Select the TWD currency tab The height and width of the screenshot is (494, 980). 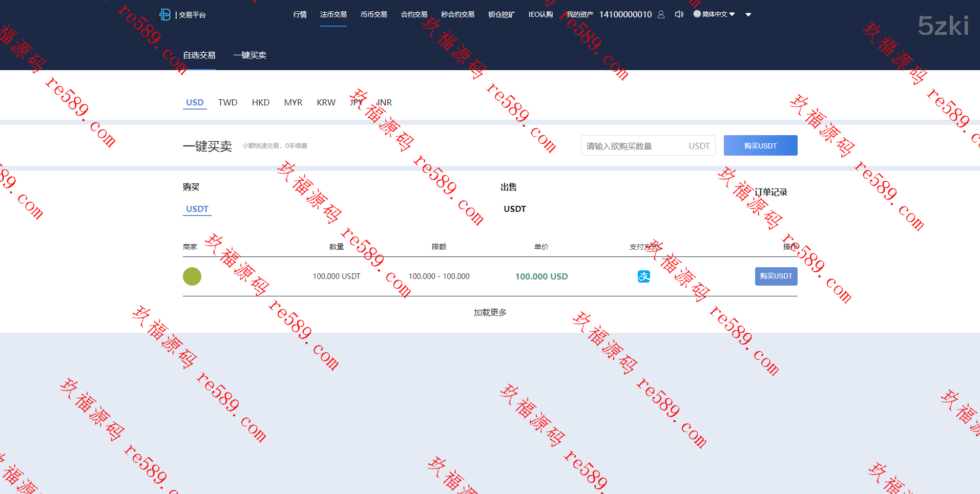[227, 102]
